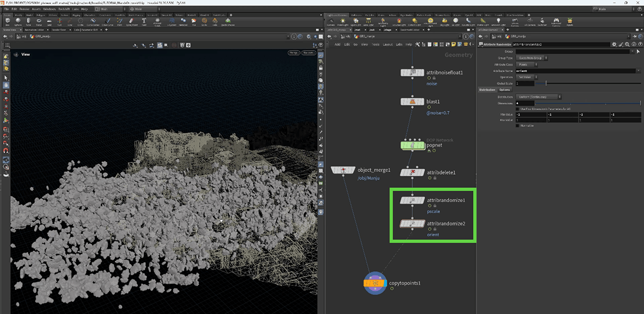The height and width of the screenshot is (314, 644).
Task: Open the Layout menu in network editor
Action: (387, 44)
